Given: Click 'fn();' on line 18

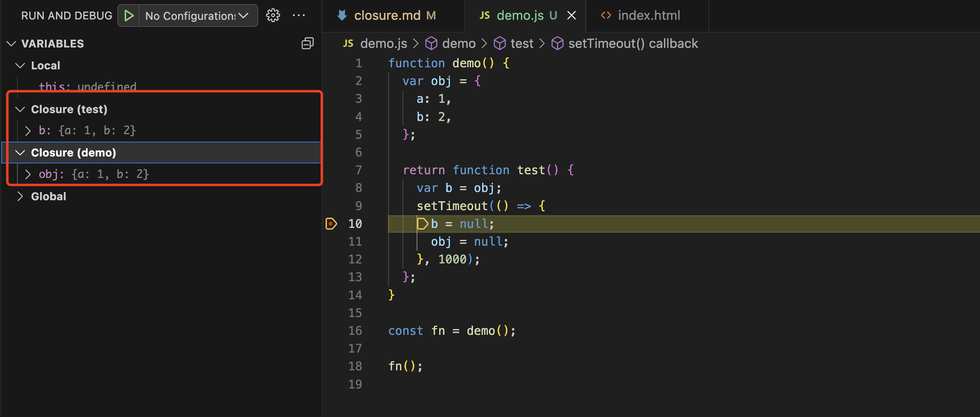Looking at the screenshot, I should [405, 366].
